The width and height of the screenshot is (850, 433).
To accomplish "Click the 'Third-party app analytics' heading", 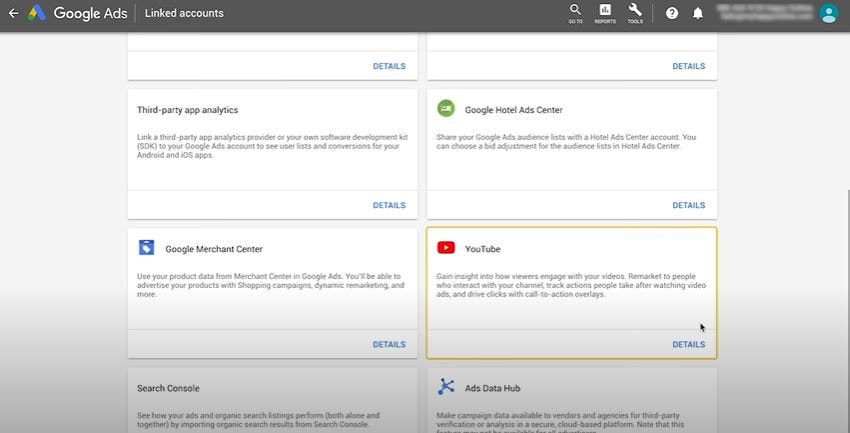I will [x=188, y=110].
